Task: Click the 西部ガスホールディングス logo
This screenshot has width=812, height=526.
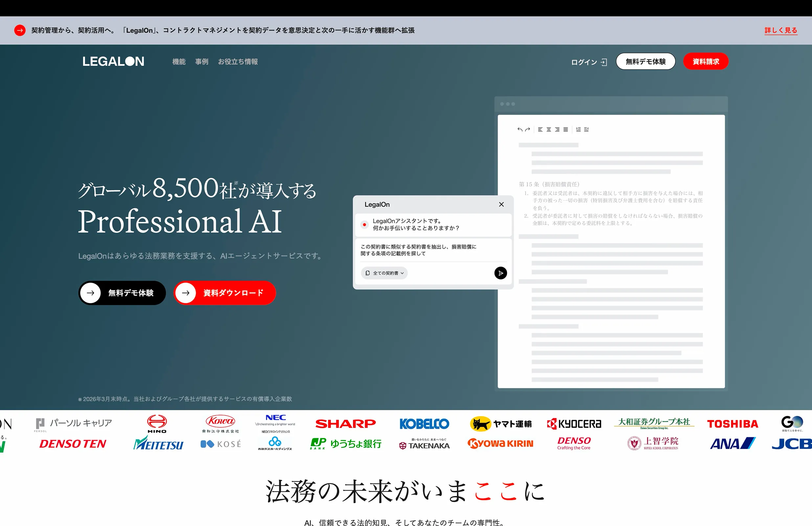Action: pos(275,443)
